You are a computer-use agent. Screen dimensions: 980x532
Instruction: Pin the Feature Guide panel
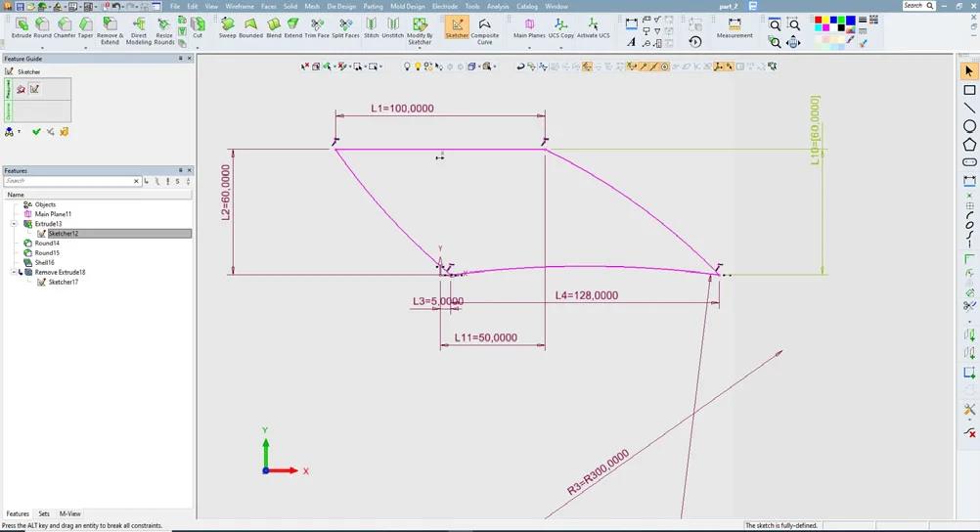(x=181, y=58)
